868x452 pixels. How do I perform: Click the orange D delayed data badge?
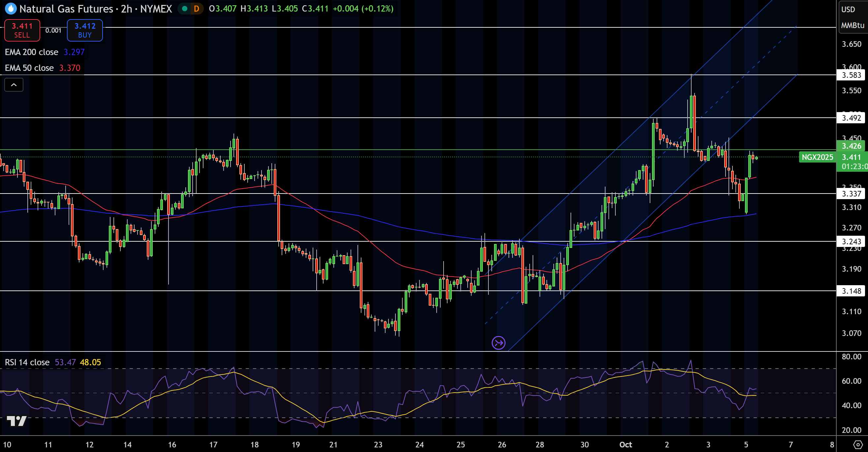tap(197, 9)
